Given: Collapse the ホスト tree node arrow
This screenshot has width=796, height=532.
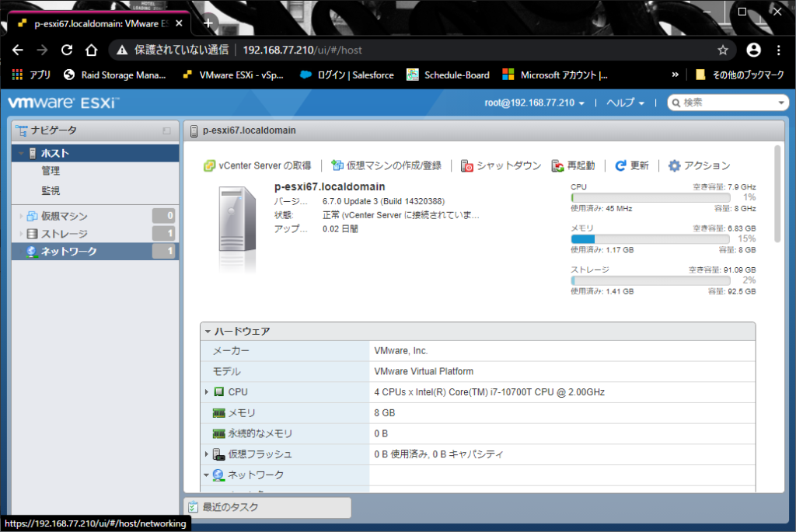Looking at the screenshot, I should [21, 153].
